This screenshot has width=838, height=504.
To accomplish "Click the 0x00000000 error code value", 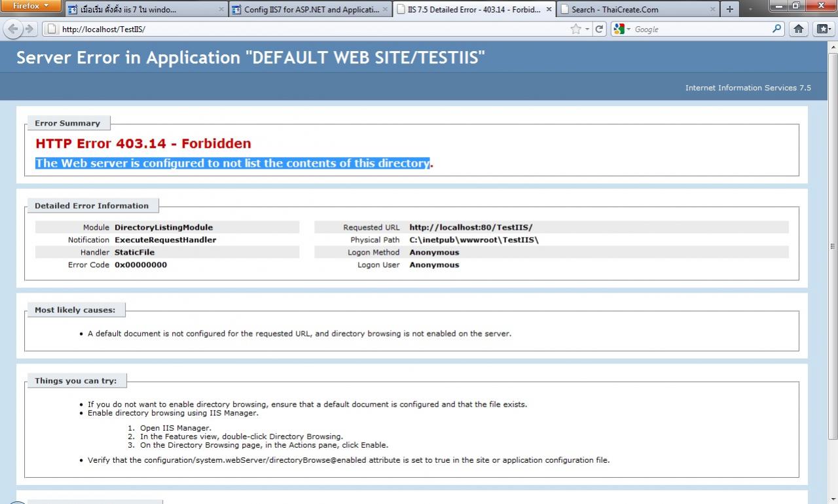I will point(141,264).
